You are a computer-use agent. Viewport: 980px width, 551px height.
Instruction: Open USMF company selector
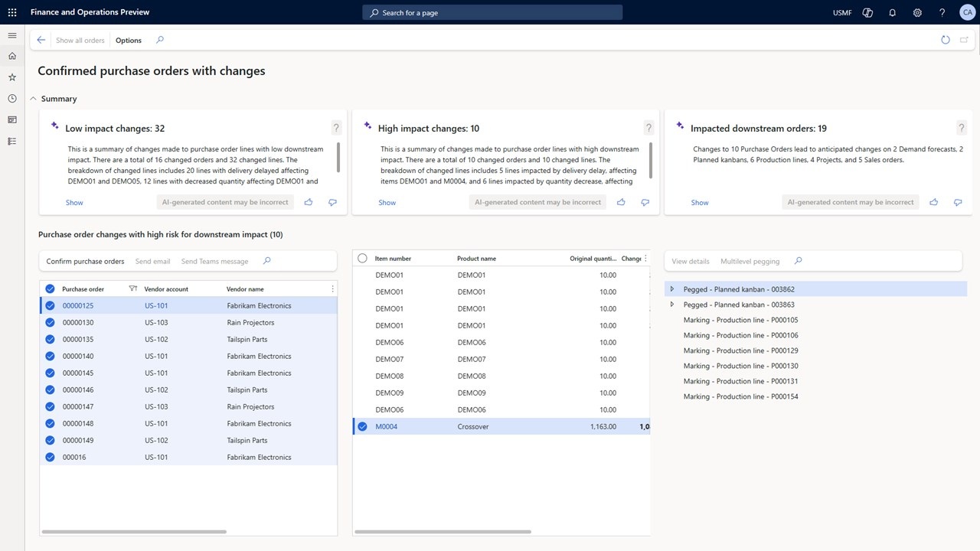click(x=841, y=13)
